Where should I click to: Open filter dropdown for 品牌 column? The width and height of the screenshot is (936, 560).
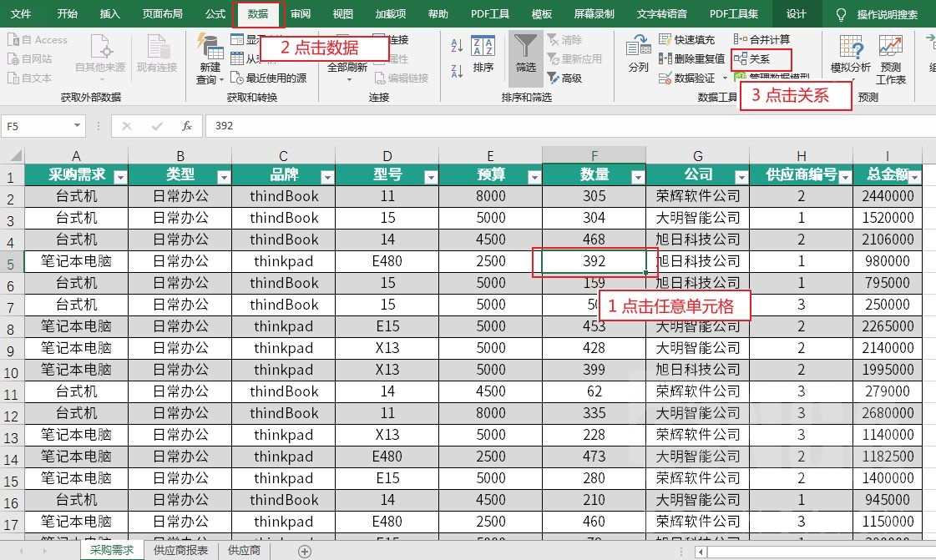(326, 177)
